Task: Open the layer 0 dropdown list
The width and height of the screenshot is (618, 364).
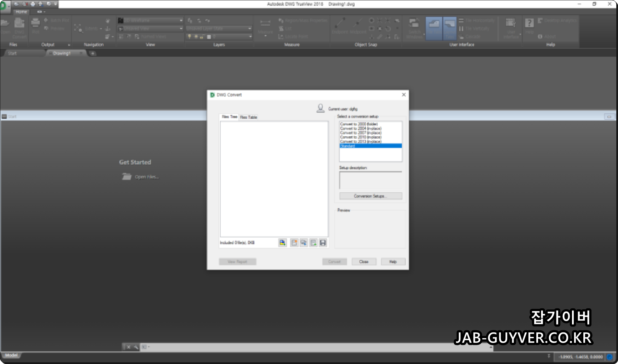Action: coord(219,36)
